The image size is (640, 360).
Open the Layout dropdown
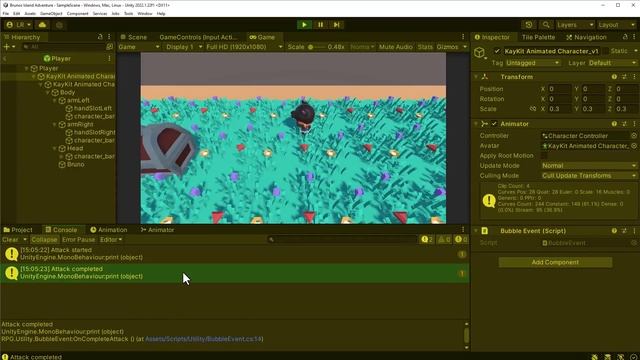[616, 25]
